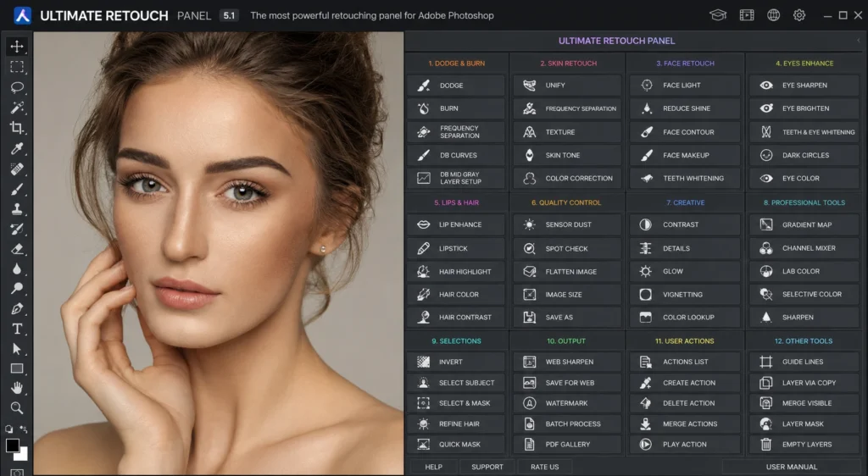Apply SKIN TONE adjustment
Screen dimensions: 868x476
coord(567,155)
